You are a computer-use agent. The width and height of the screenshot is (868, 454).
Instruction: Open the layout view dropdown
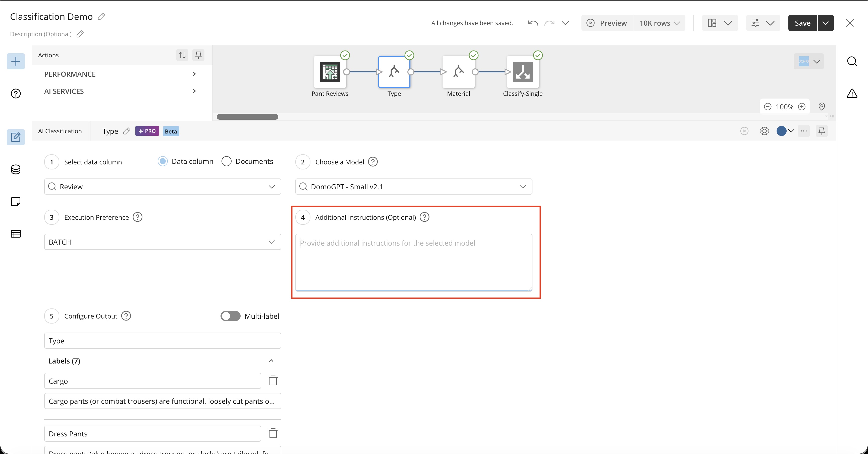720,23
